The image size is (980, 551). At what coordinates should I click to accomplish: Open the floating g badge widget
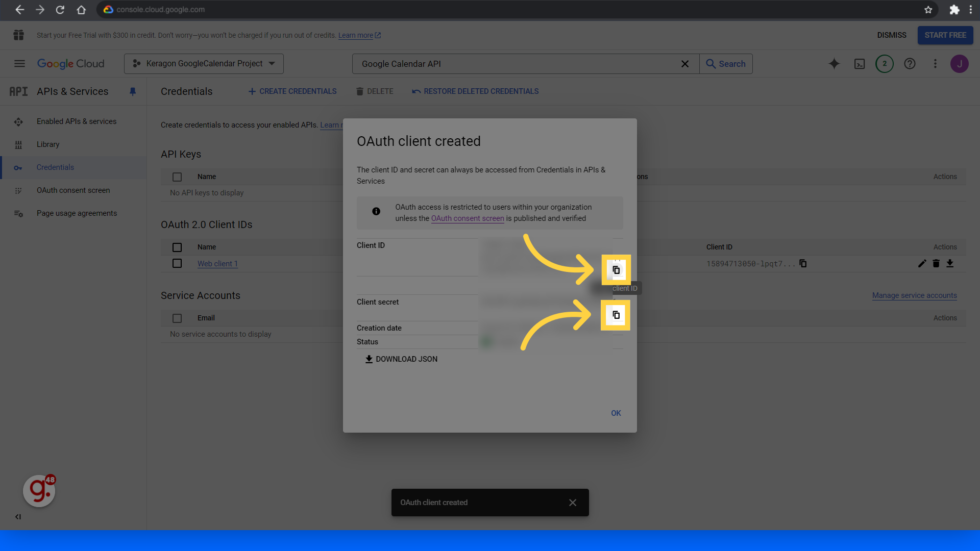39,491
